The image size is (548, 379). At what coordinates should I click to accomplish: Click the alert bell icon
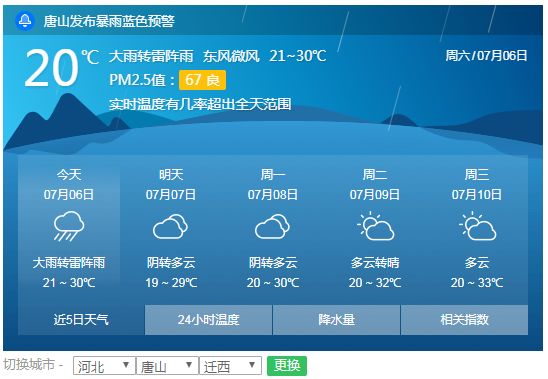coord(25,21)
